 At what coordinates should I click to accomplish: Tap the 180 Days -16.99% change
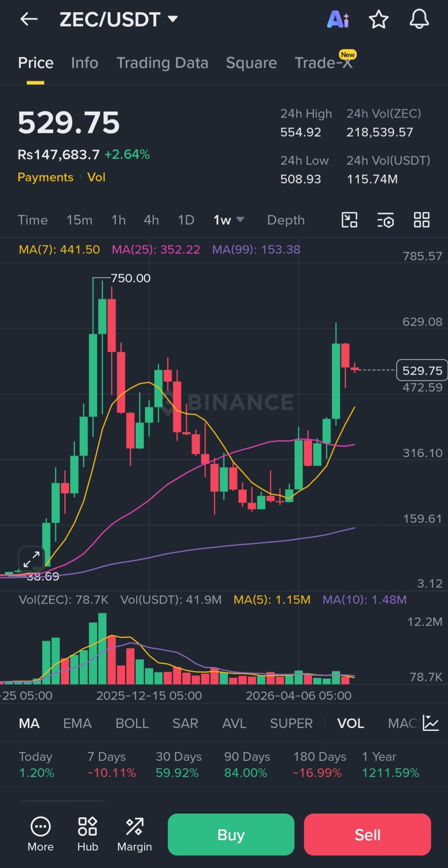319,765
